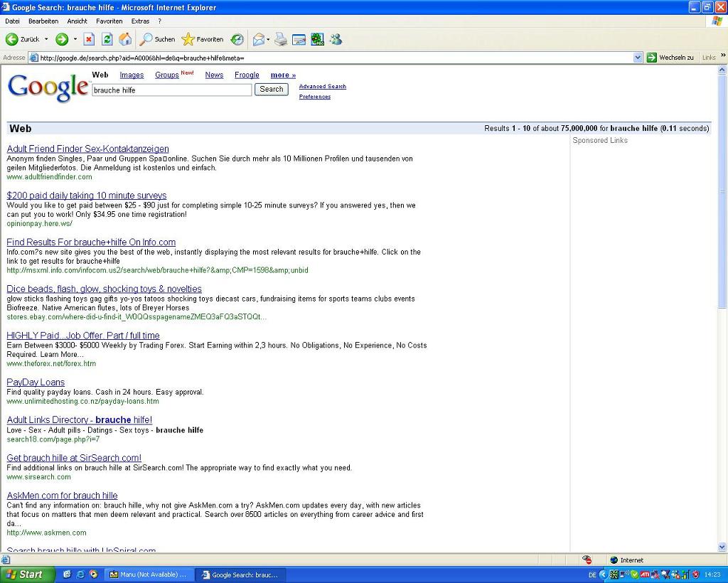This screenshot has height=583, width=728.
Task: Open the Favoriten star panel
Action: point(203,39)
